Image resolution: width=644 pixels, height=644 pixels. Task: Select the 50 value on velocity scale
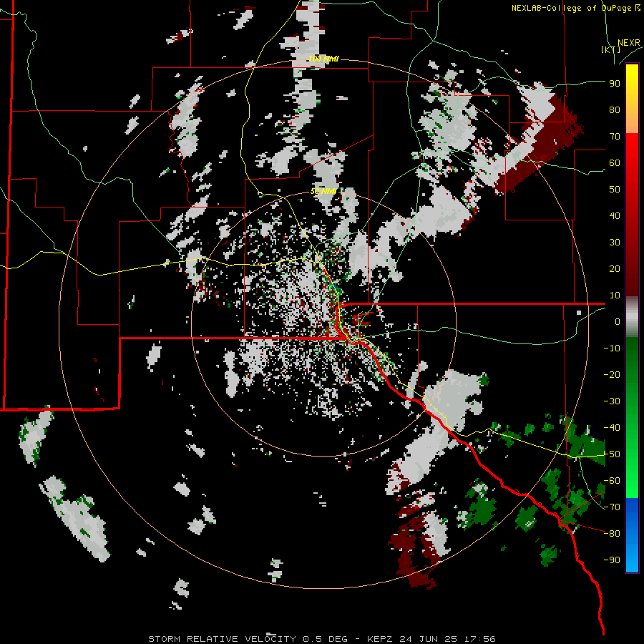point(615,190)
